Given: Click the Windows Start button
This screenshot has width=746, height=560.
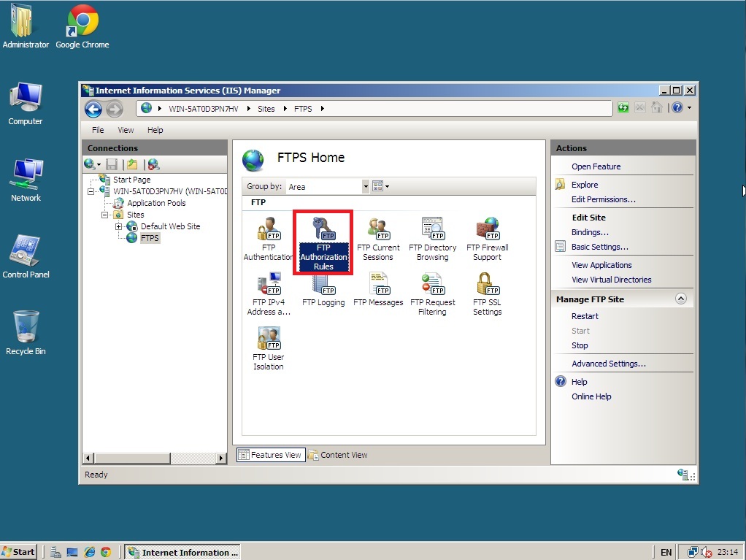Looking at the screenshot, I should pos(18,552).
